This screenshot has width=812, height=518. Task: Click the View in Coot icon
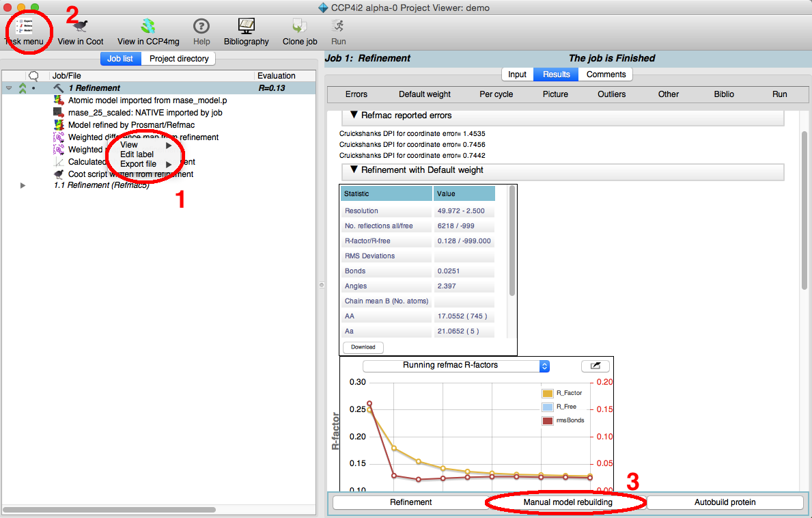pos(81,27)
